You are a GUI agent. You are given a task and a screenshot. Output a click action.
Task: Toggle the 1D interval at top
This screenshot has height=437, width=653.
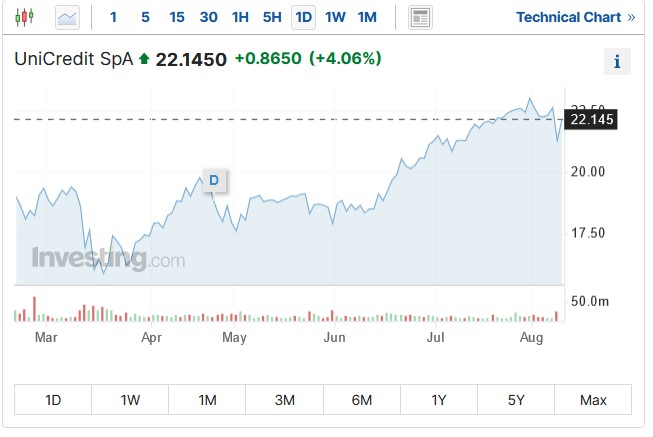303,17
